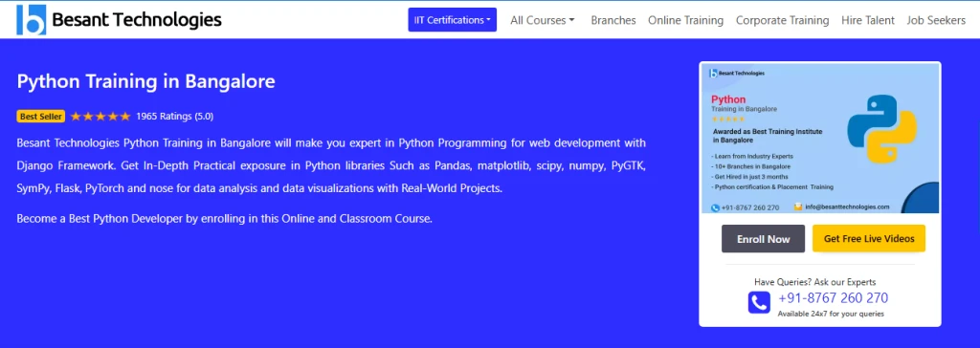Click the Python logo in the banner
This screenshot has width=980, height=348.
tap(881, 129)
